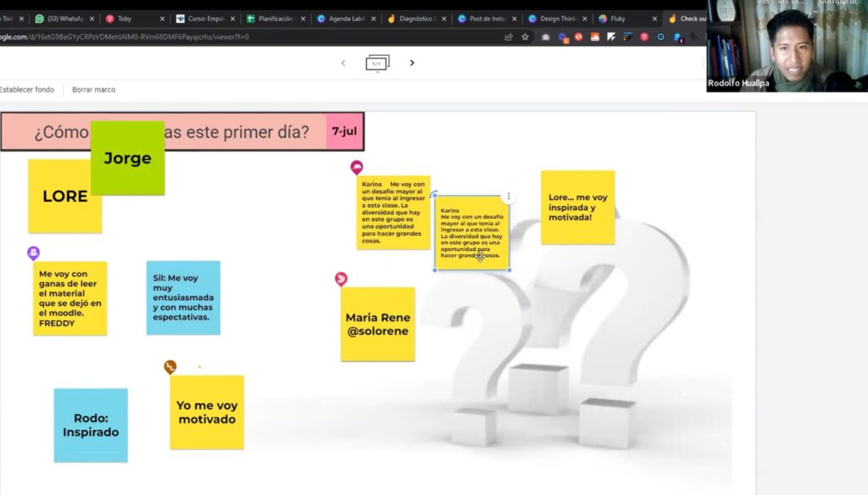The width and height of the screenshot is (868, 495).
Task: Go to the previous frame arrow
Action: 343,63
